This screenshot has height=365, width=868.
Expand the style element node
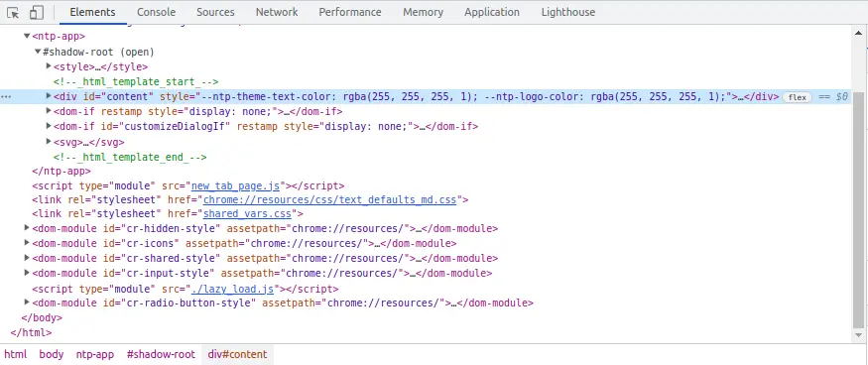click(49, 66)
